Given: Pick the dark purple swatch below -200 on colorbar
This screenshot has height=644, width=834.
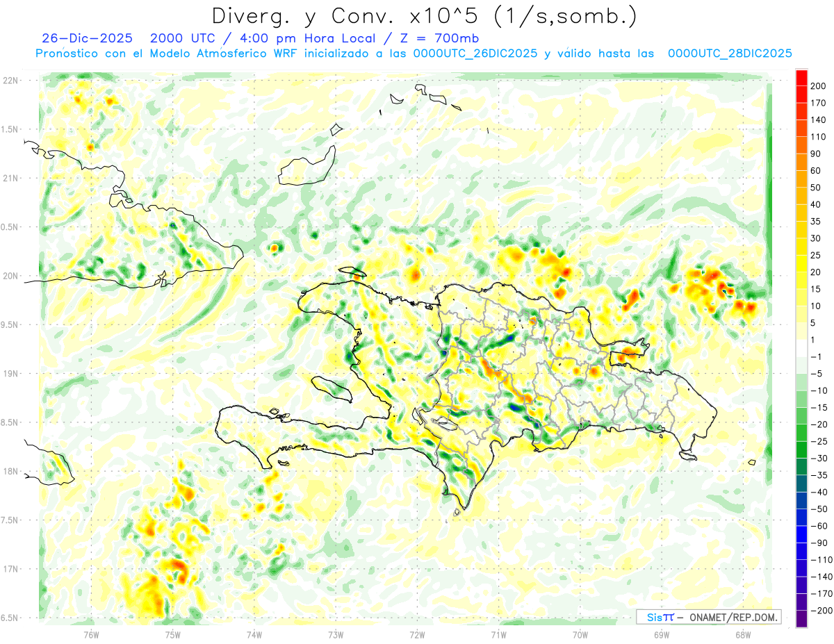Looking at the screenshot, I should tap(801, 619).
